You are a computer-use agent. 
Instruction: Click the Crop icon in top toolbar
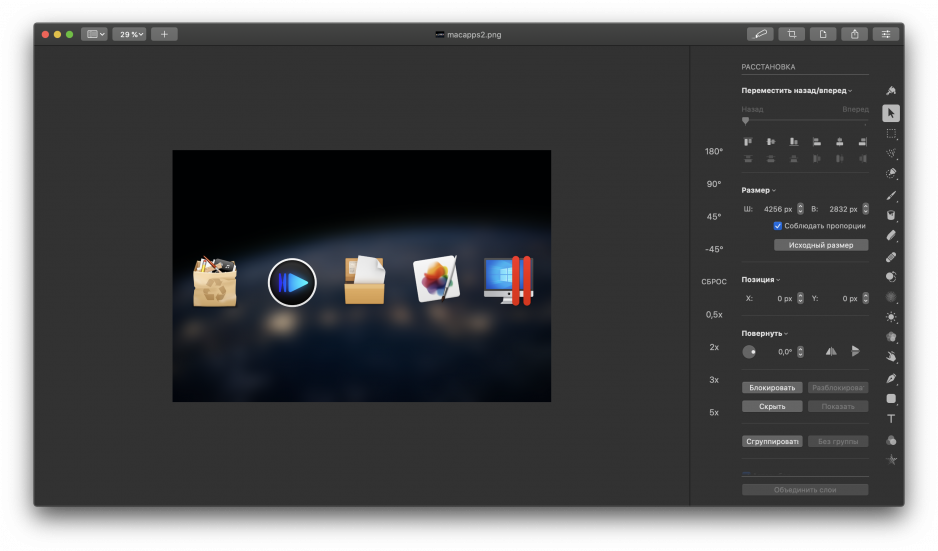[791, 34]
